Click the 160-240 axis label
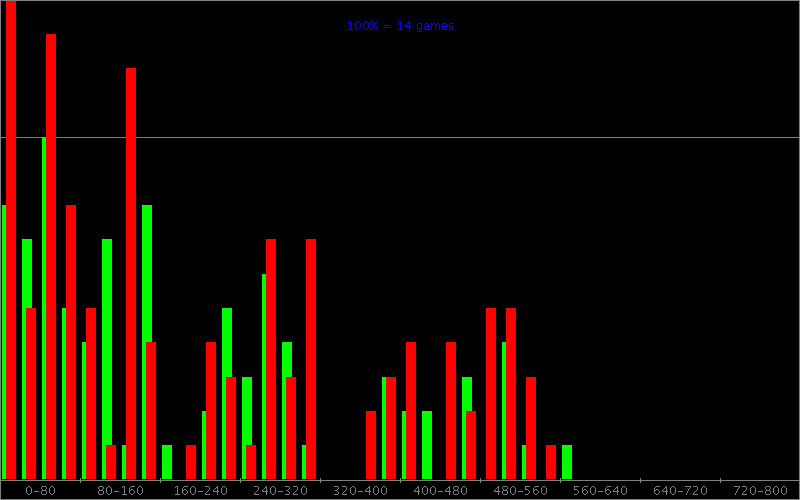The image size is (800, 500). [x=201, y=491]
